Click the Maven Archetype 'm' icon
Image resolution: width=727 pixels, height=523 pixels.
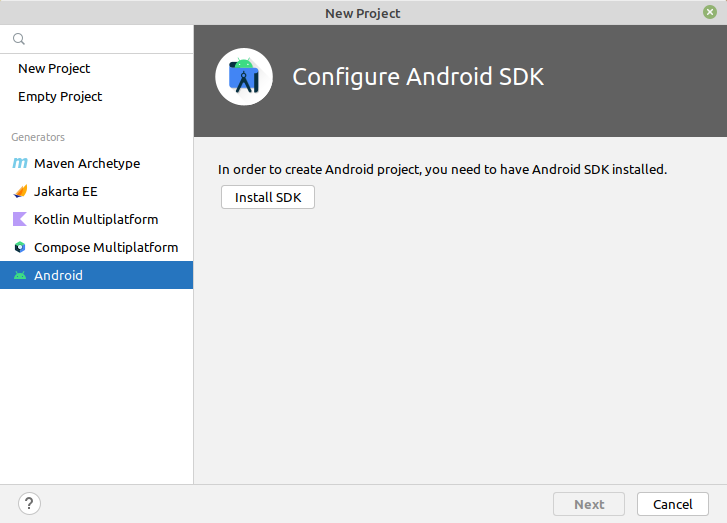[20, 163]
